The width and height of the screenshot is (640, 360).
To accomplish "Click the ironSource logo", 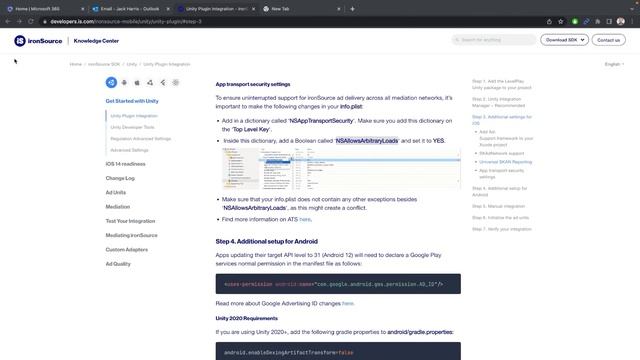I will point(38,41).
